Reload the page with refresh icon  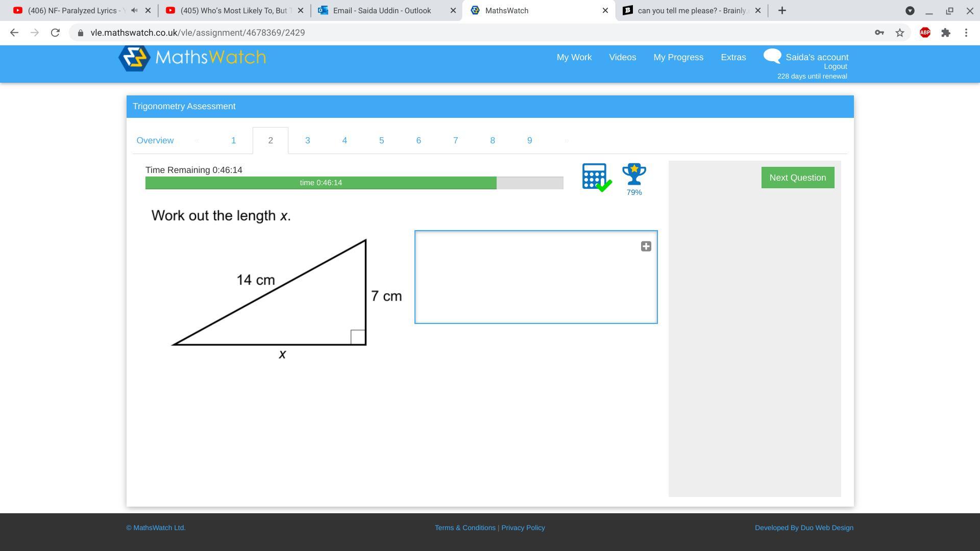(55, 33)
